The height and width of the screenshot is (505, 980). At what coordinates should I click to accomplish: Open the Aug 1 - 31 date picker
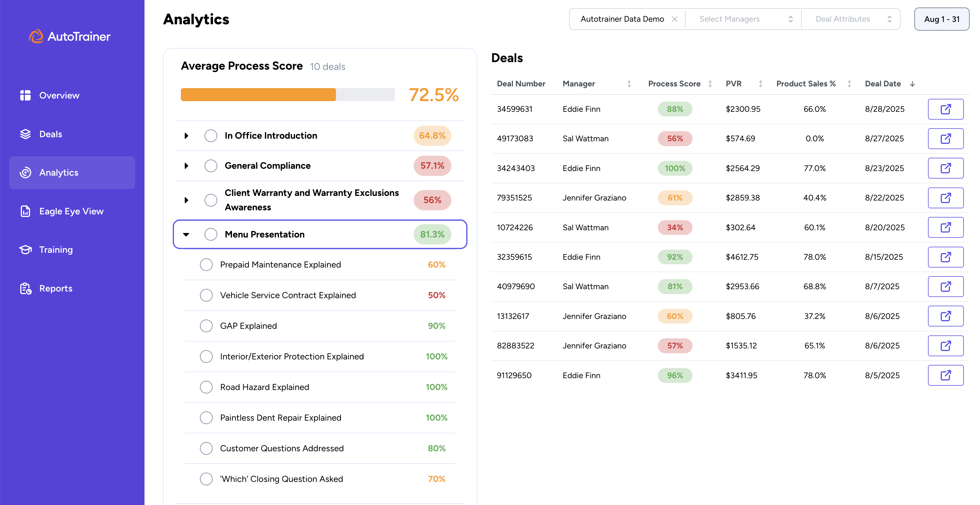coord(941,19)
